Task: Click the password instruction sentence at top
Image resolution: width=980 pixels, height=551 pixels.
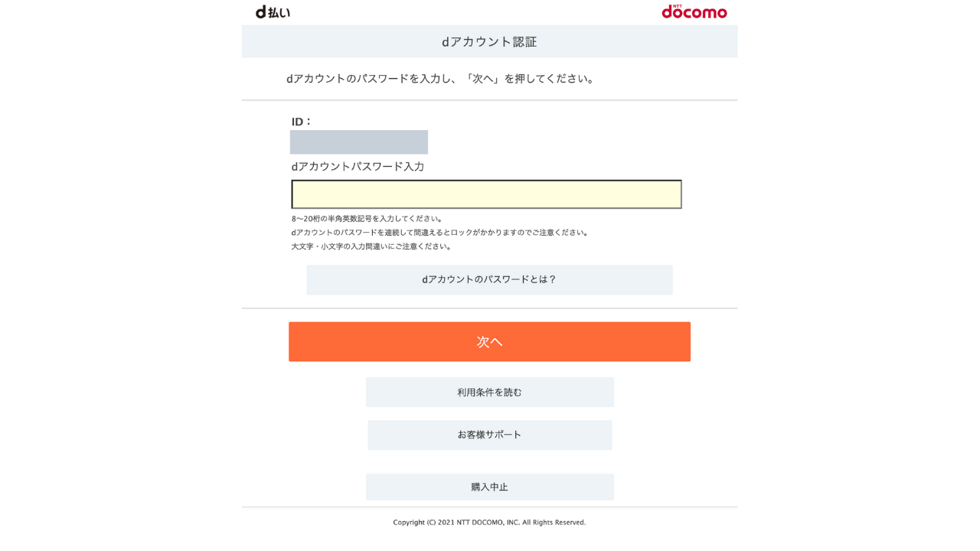Action: pos(442,79)
